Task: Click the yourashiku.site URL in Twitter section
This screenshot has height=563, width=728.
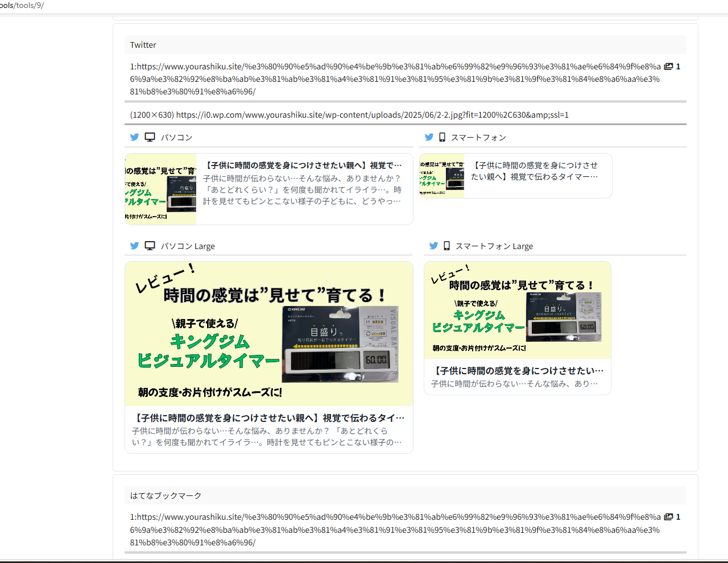Action: [395, 79]
